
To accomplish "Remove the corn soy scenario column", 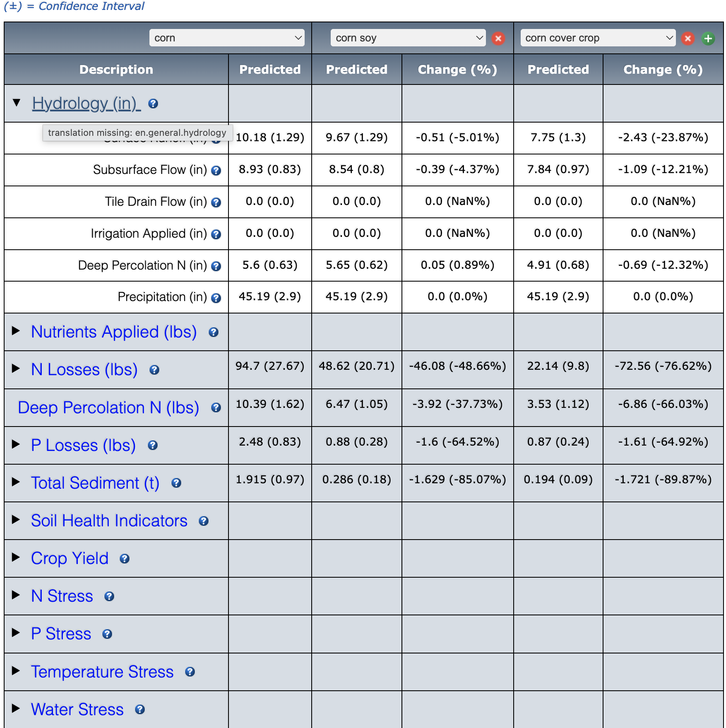I will tap(498, 39).
